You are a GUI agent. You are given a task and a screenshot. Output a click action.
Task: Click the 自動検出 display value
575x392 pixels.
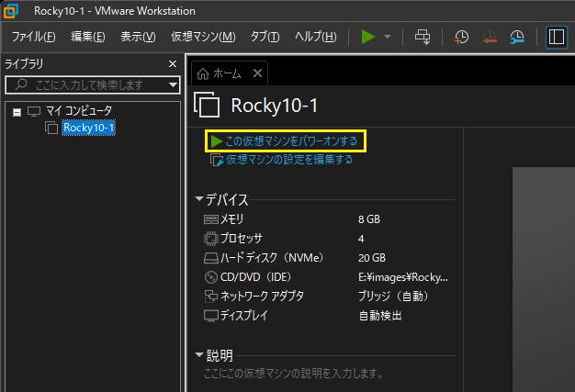pos(380,316)
